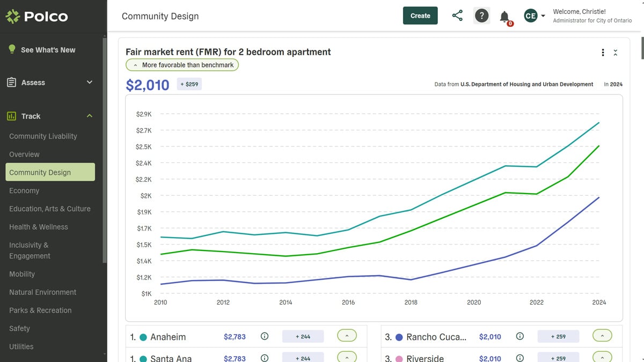Toggle the trend arrow beside Santa Ana
Image resolution: width=644 pixels, height=362 pixels.
tap(347, 356)
